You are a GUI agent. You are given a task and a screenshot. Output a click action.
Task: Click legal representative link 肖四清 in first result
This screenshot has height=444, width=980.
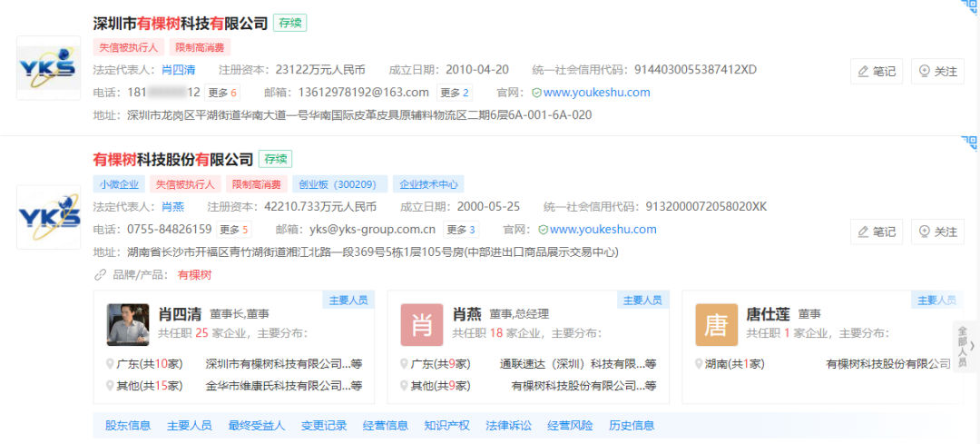tap(178, 69)
